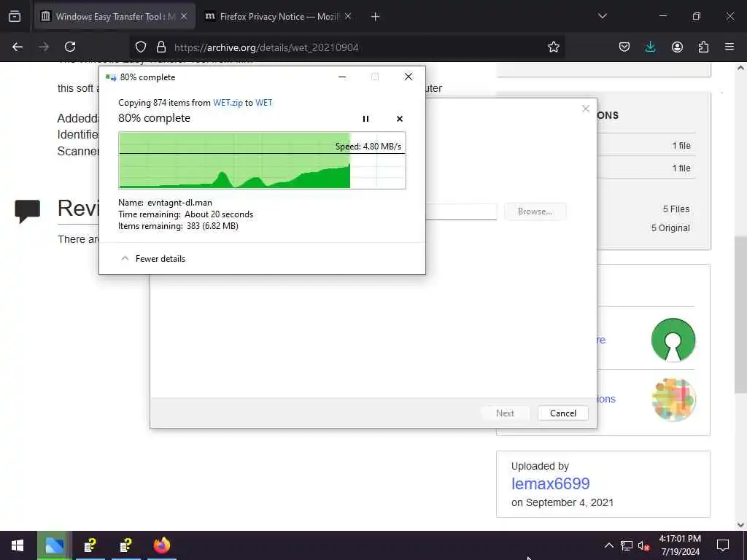
Task: Click Cancel in extract dialog
Action: pyautogui.click(x=563, y=413)
